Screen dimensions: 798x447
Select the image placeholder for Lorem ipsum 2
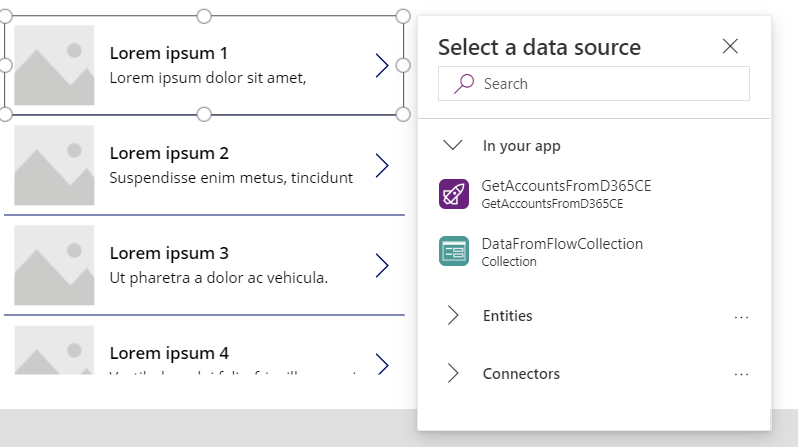pos(54,165)
